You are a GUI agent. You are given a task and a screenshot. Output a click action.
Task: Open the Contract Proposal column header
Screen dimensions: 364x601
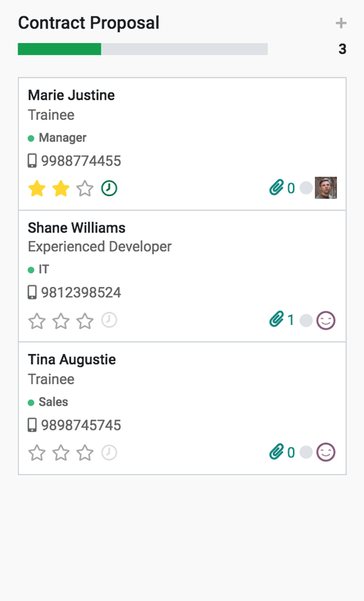89,23
